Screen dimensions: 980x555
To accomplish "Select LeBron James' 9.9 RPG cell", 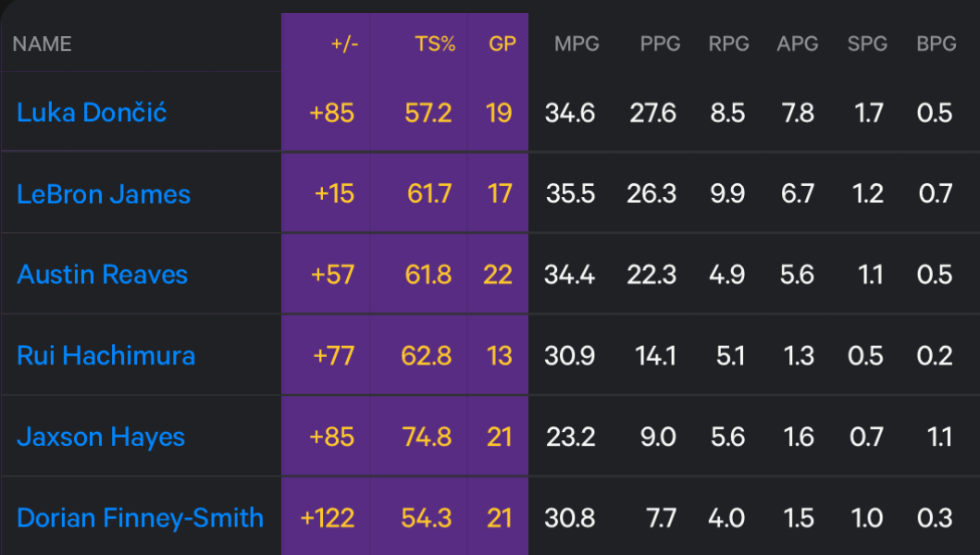I will click(x=727, y=193).
